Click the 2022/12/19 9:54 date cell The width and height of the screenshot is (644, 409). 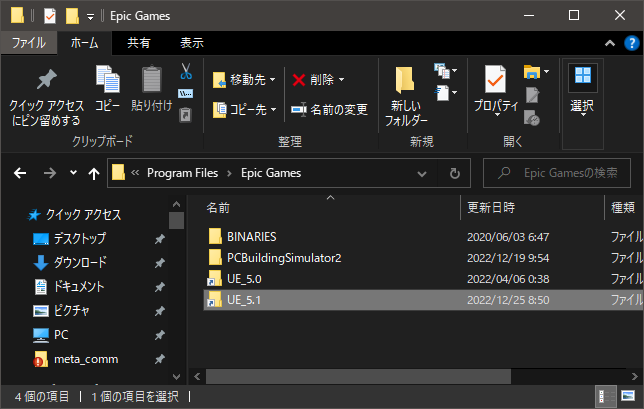508,258
